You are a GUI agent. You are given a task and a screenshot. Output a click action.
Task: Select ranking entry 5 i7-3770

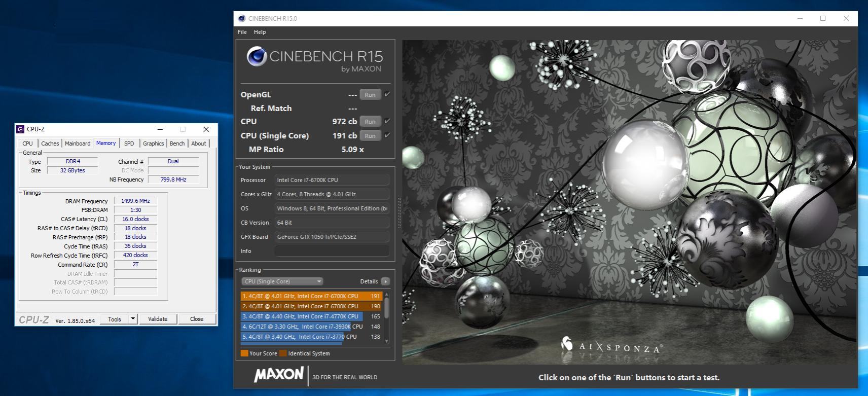click(311, 337)
